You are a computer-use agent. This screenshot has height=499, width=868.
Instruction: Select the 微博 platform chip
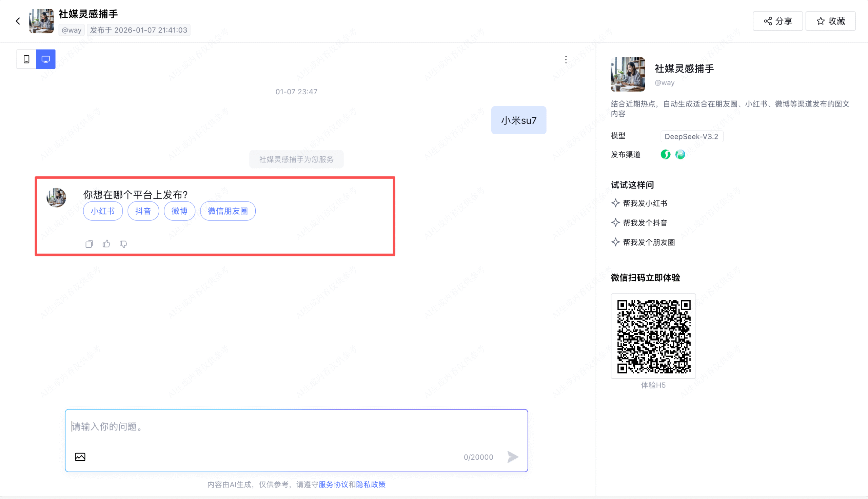179,211
